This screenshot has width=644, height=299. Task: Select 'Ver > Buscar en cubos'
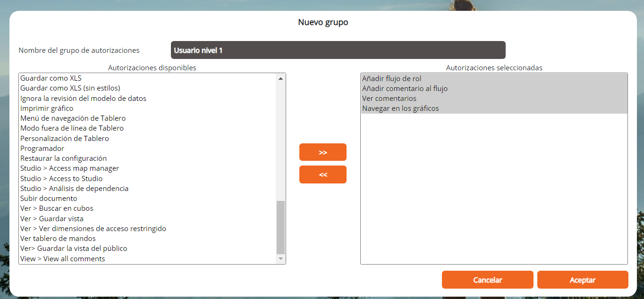(x=57, y=208)
